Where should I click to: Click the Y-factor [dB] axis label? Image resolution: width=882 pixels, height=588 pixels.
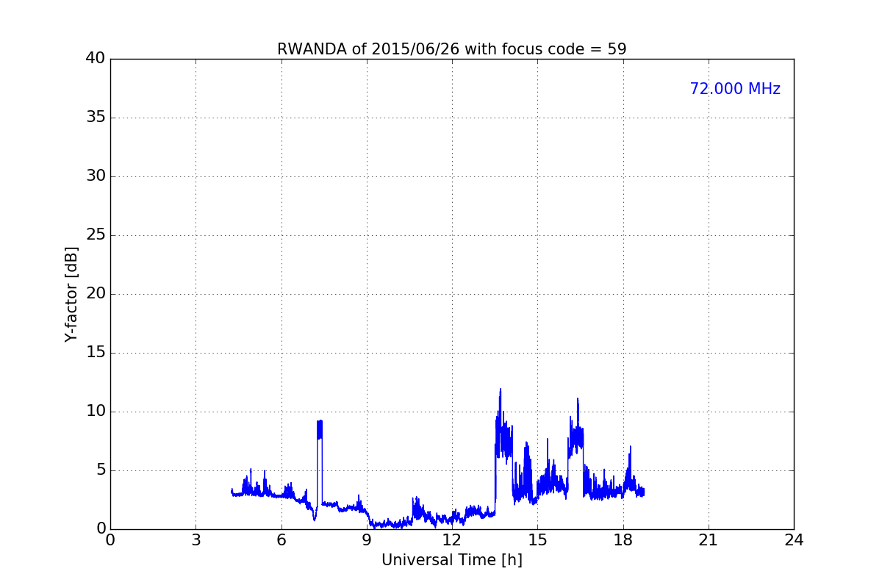[x=71, y=294]
